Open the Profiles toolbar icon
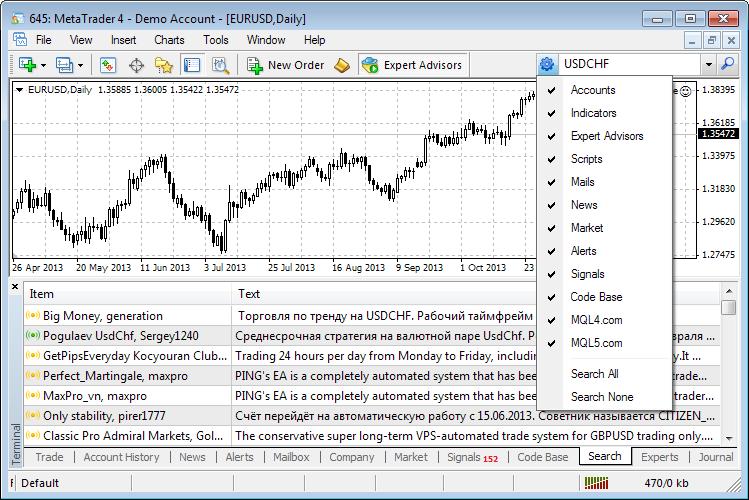 tap(64, 64)
